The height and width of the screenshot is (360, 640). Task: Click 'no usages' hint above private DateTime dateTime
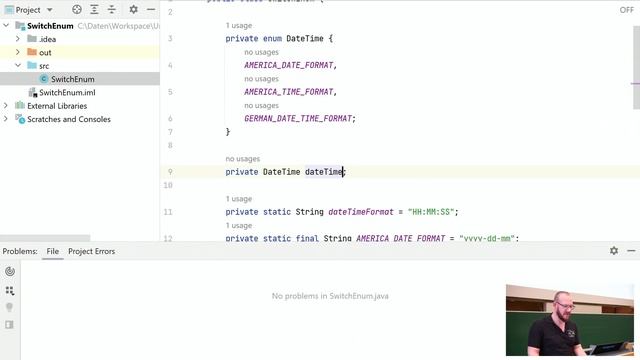(242, 159)
